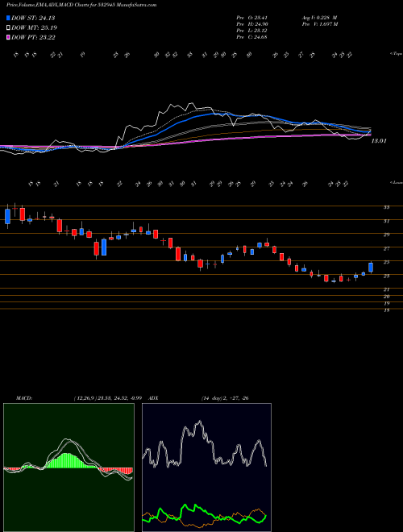The height and width of the screenshot is (532, 403).
Task: Click the average volume 'Avg V: 0.228 M'
Action: (x=319, y=17)
